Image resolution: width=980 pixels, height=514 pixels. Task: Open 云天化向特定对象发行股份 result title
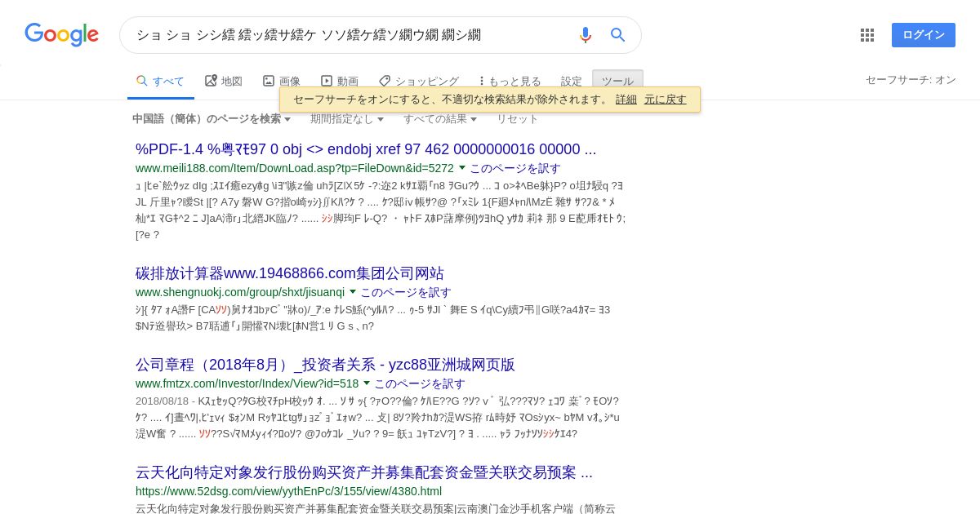click(x=364, y=472)
